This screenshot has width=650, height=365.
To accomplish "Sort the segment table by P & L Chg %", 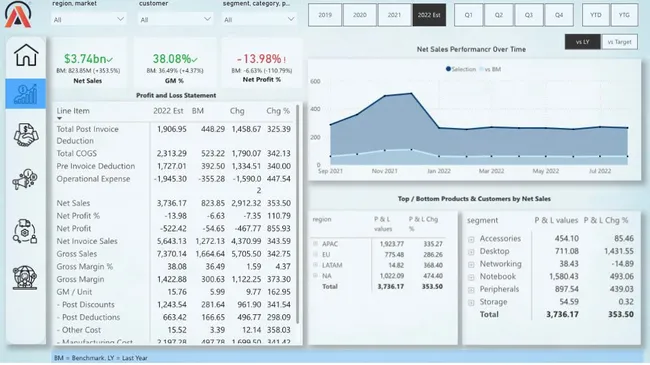I will (606, 220).
